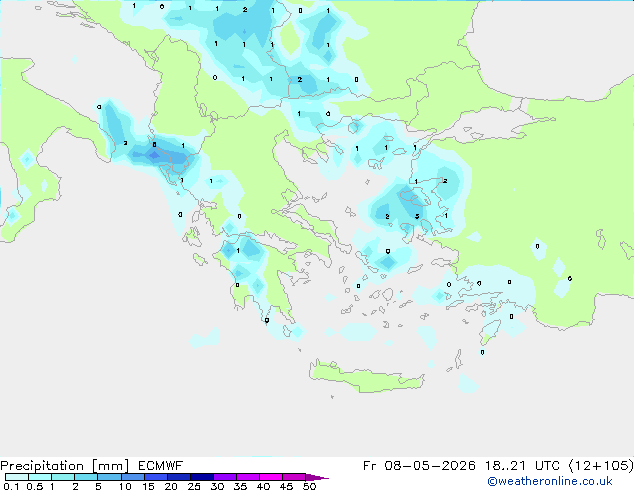Click the '18..21 UTC' time label
This screenshot has width=634, height=490.
click(x=522, y=466)
